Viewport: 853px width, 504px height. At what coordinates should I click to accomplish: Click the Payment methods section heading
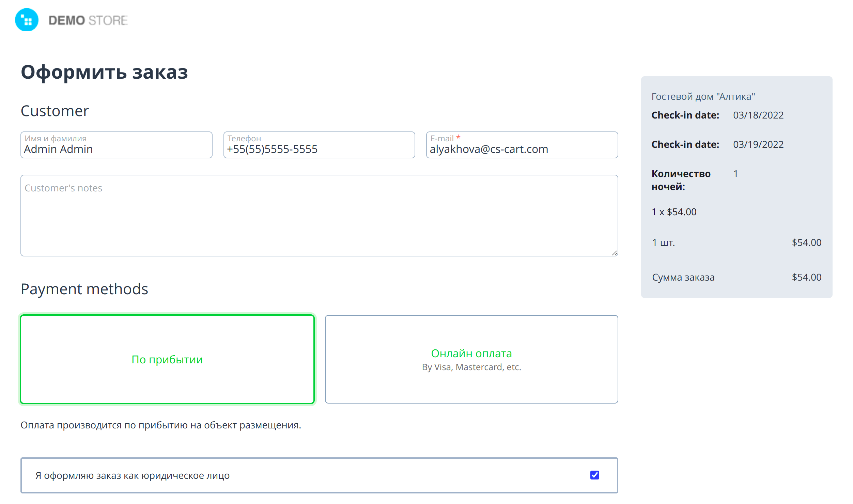pyautogui.click(x=84, y=289)
